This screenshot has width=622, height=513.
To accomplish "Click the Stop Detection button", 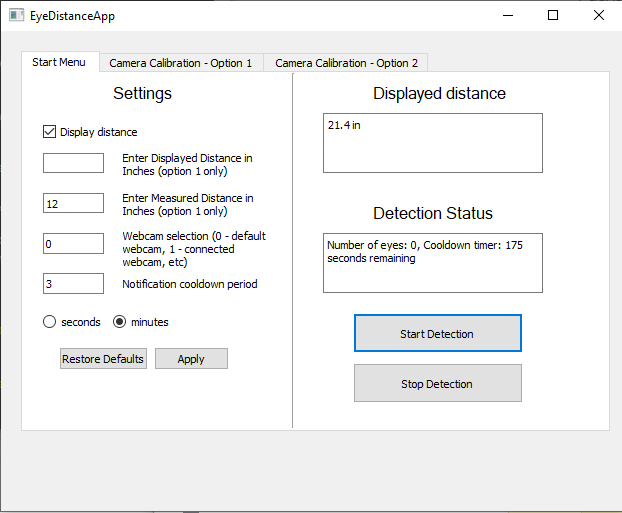I will [438, 383].
